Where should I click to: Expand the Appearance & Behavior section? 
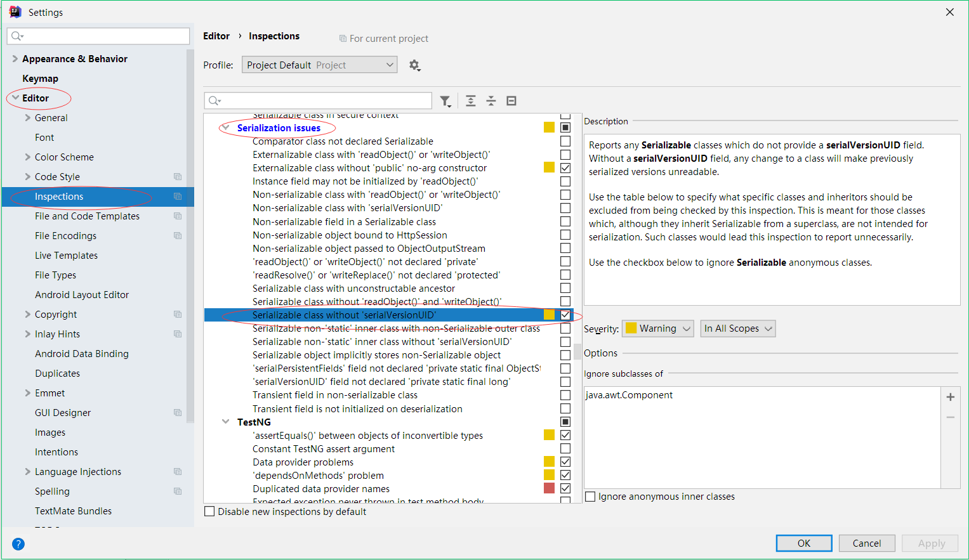[15, 59]
